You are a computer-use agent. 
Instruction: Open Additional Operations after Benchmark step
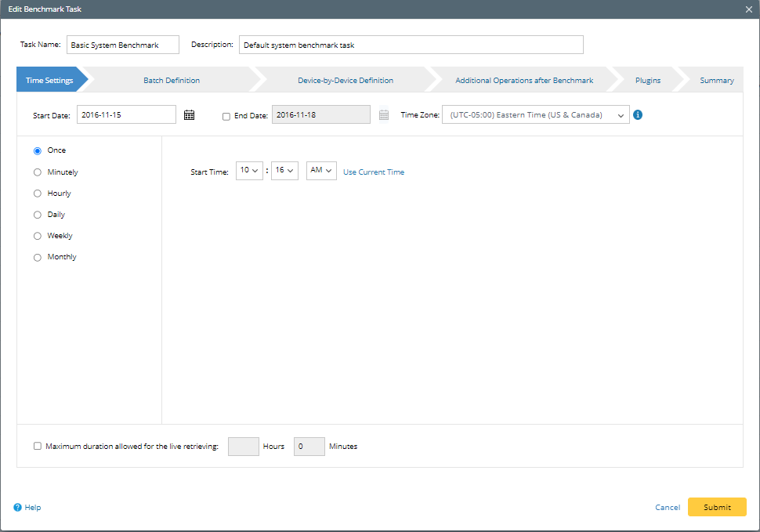click(524, 80)
